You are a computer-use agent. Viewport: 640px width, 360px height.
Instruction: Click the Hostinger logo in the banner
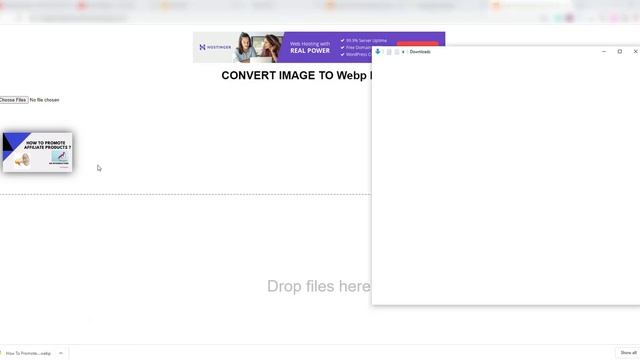(x=215, y=47)
